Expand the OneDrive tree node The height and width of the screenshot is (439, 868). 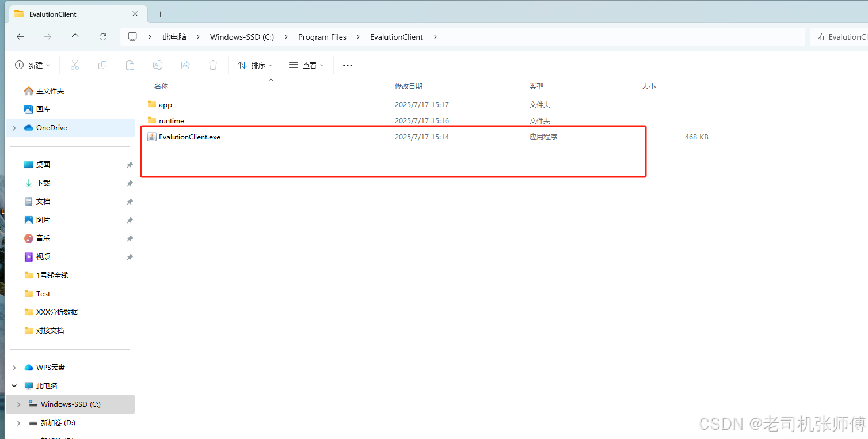tap(13, 127)
